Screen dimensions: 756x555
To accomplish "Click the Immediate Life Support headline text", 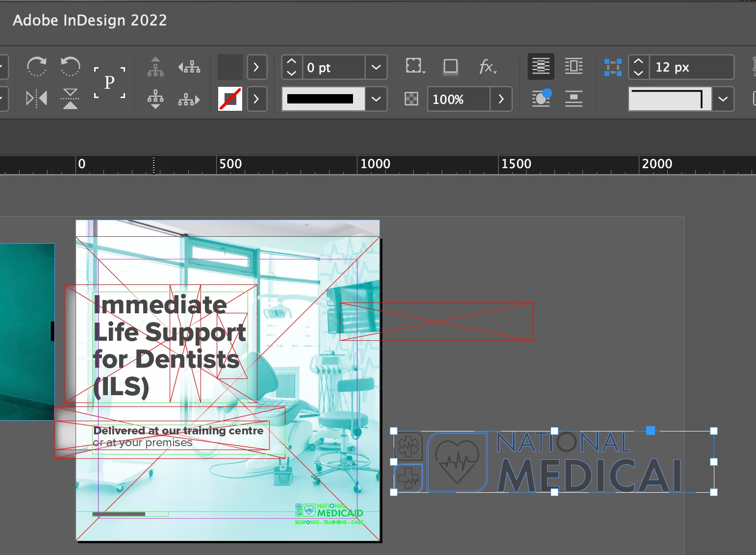I will click(170, 346).
